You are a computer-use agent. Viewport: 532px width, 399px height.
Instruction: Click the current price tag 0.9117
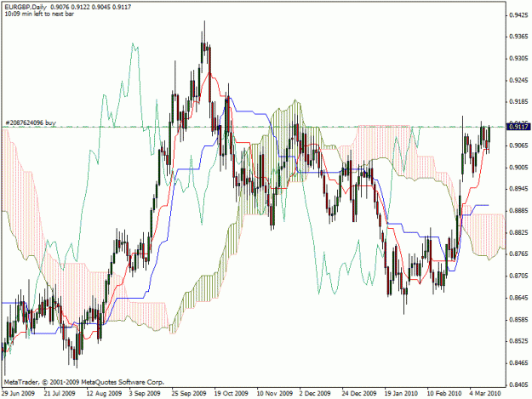(x=518, y=127)
